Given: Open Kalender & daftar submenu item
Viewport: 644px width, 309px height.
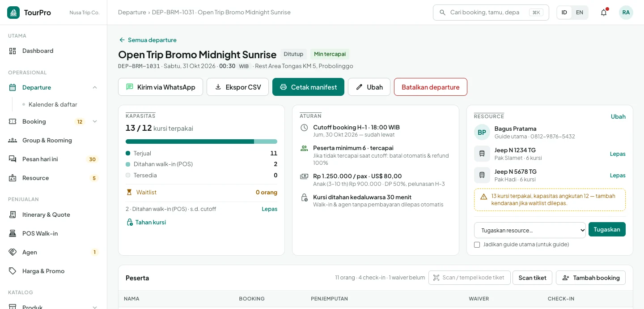Looking at the screenshot, I should 53,105.
